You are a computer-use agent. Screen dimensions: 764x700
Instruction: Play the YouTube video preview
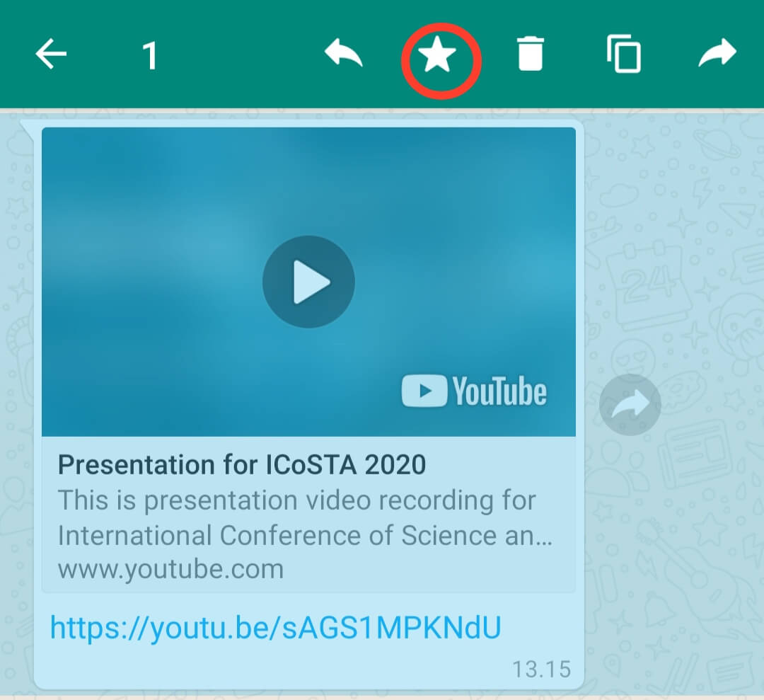point(308,282)
